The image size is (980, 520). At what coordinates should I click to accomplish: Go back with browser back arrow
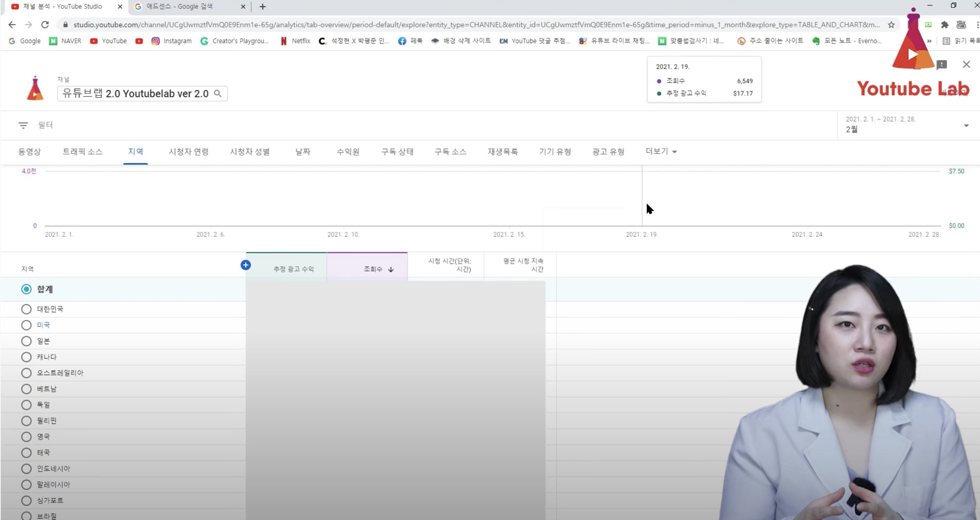point(12,25)
